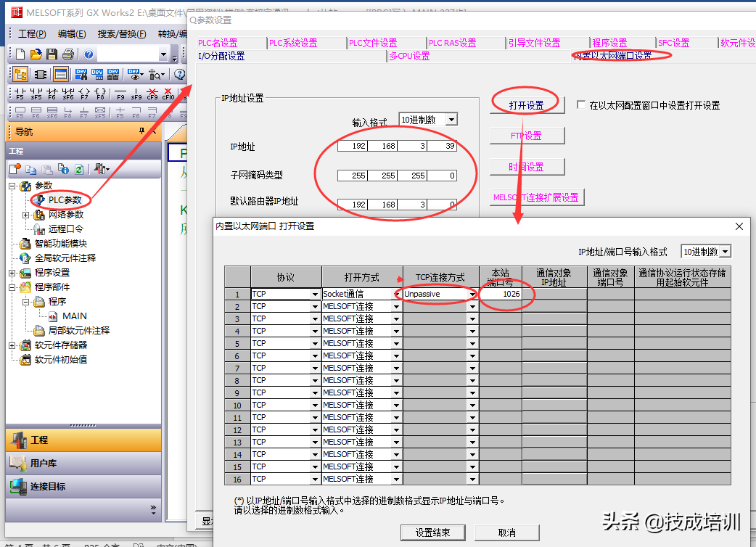Viewport: 756px width, 547px height.
Task: Expand the 网络参数 tree node
Action: [x=26, y=215]
